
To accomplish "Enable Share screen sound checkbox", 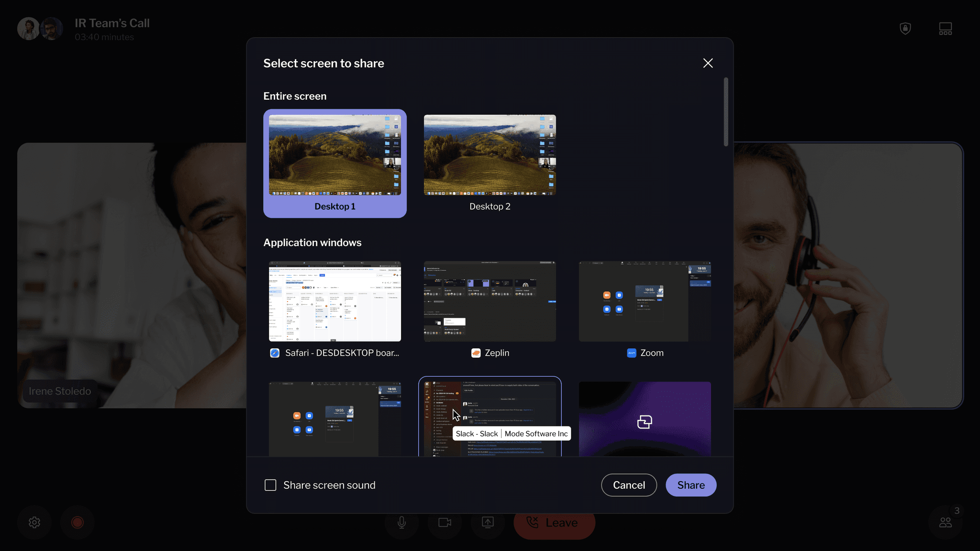I will click(x=270, y=485).
